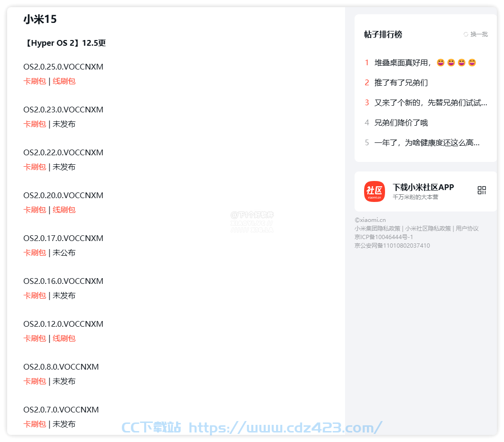Open 卡刷包 link for OS2.0.12.0.VOCCNXM

(x=35, y=338)
